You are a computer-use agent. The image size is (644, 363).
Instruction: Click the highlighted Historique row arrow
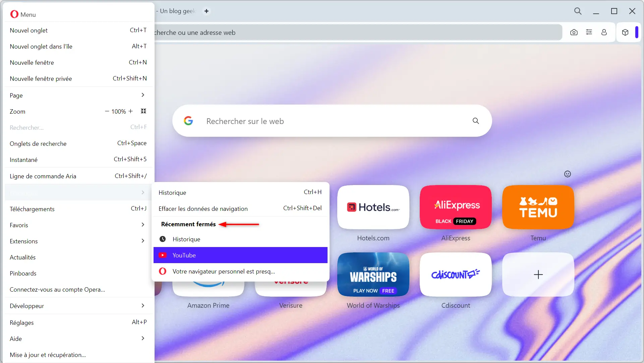pyautogui.click(x=143, y=192)
